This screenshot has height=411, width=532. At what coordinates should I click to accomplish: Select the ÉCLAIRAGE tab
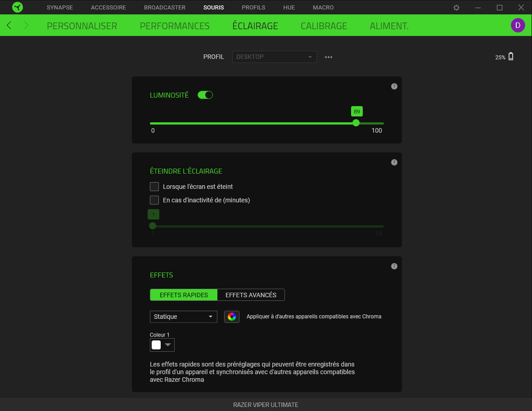click(x=255, y=26)
